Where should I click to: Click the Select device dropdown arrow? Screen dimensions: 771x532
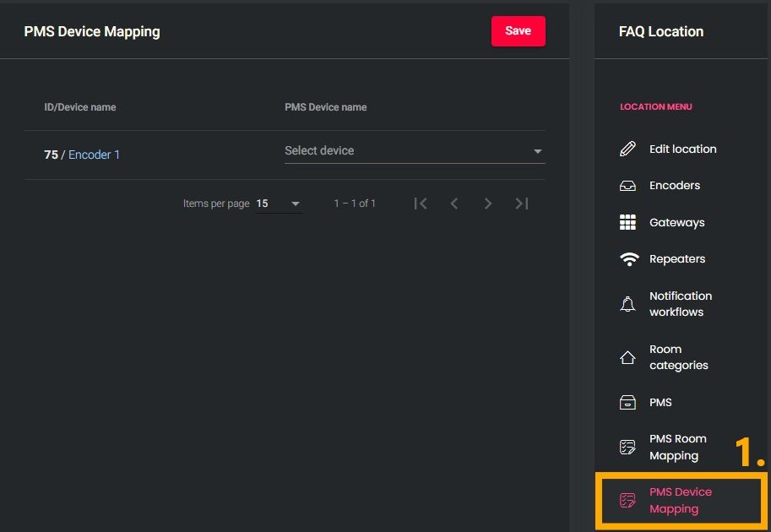pos(538,152)
